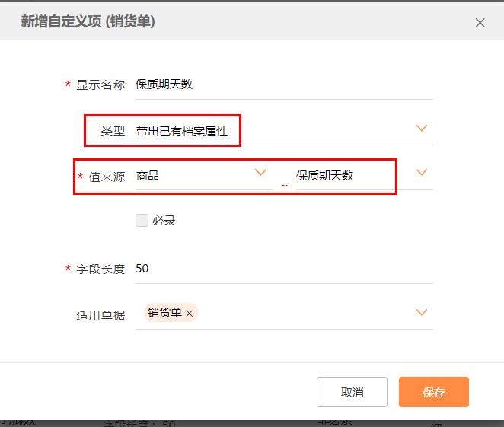Image resolution: width=504 pixels, height=427 pixels.
Task: Expand the 类型 dropdown arrow
Action: click(422, 128)
